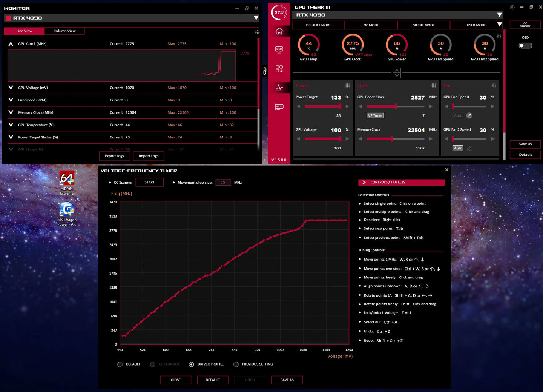Increase GPU Boost Clock with right arrow
This screenshot has height=392, width=543.
[x=431, y=106]
